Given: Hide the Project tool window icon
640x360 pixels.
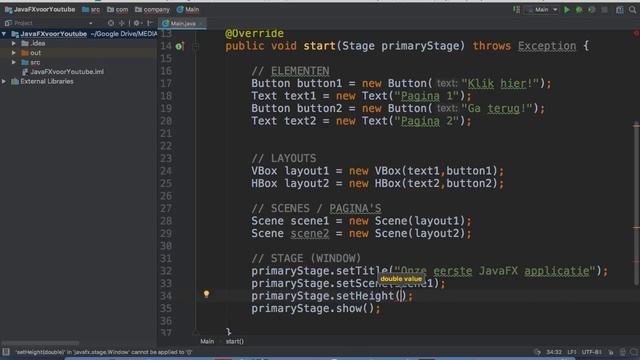Looking at the screenshot, I should (150, 23).
